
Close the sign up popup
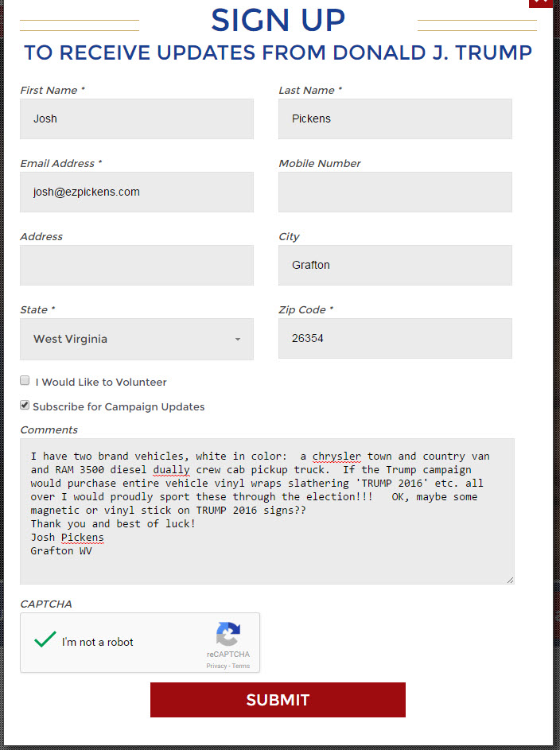click(542, 2)
